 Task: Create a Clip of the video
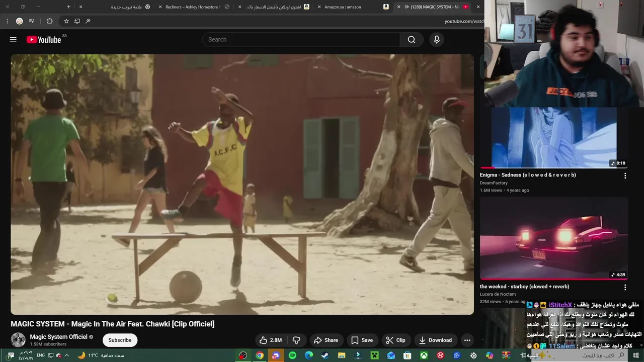396,340
